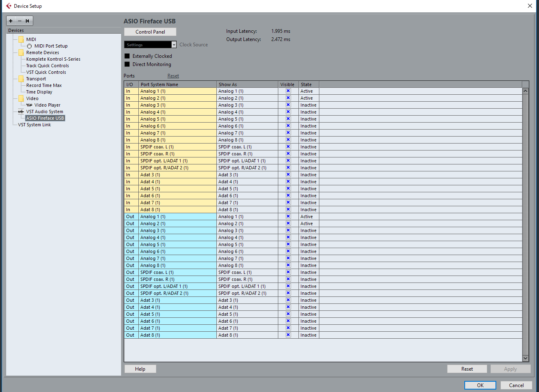539x392 pixels.
Task: Click the I/O column header
Action: [131, 84]
